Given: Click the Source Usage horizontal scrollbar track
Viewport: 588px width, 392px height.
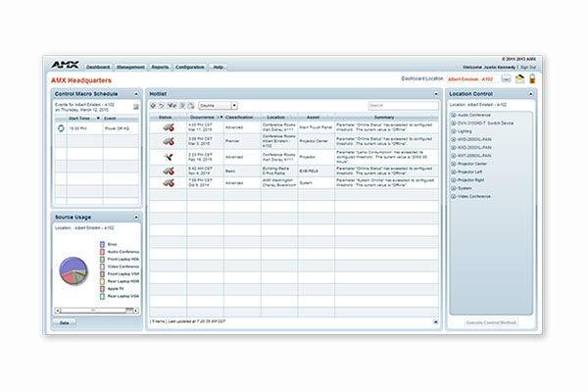Looking at the screenshot, I should pos(94,311).
